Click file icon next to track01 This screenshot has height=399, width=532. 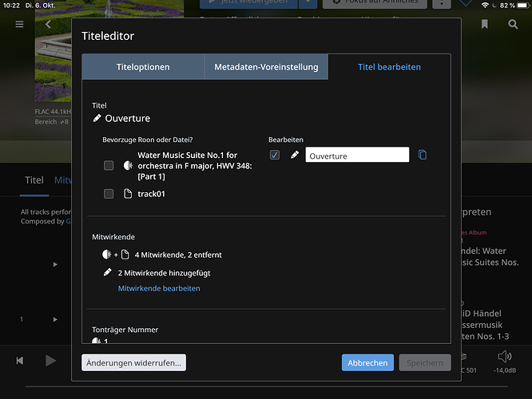128,194
